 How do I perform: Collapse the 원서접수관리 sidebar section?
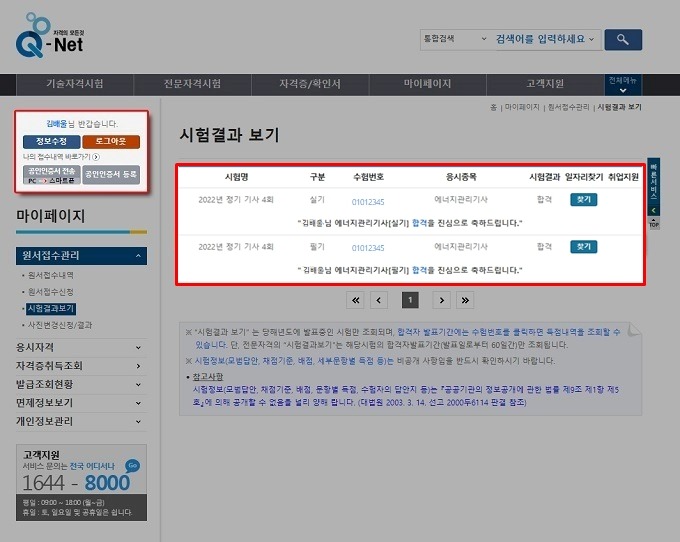pos(82,256)
